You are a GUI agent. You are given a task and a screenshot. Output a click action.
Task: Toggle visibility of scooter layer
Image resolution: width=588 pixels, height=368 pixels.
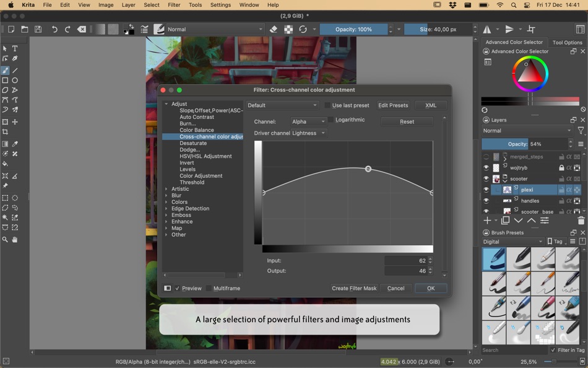click(486, 179)
